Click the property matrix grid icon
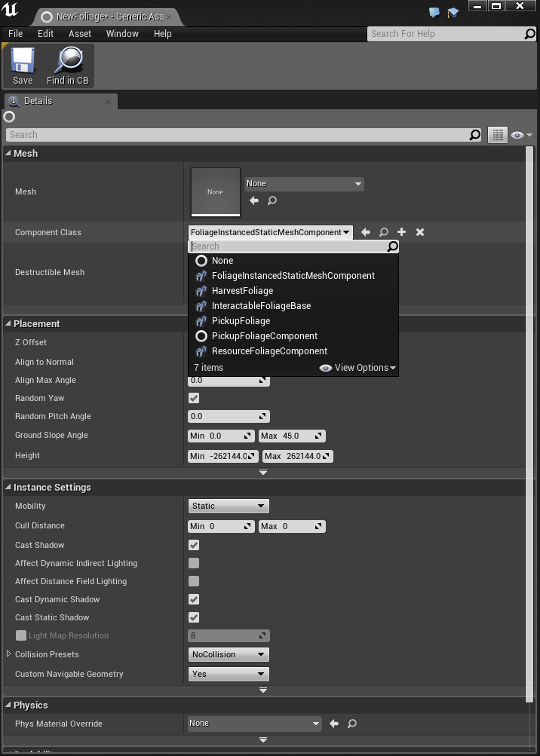Viewport: 540px width, 756px height. (x=497, y=135)
